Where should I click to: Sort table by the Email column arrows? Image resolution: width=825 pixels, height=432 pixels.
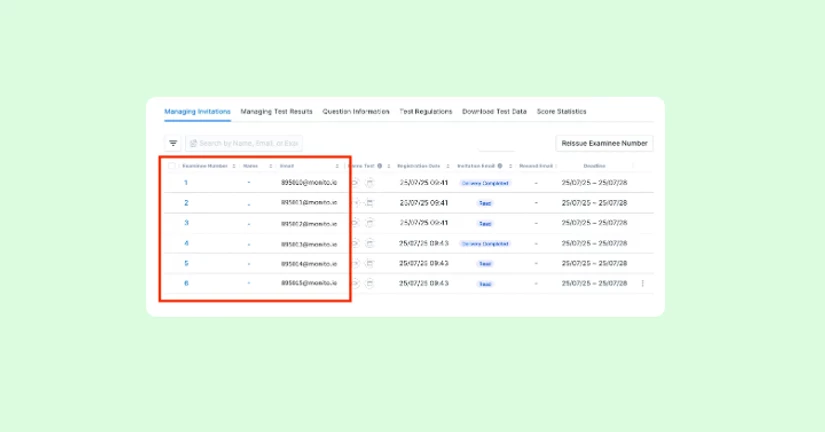tap(336, 165)
